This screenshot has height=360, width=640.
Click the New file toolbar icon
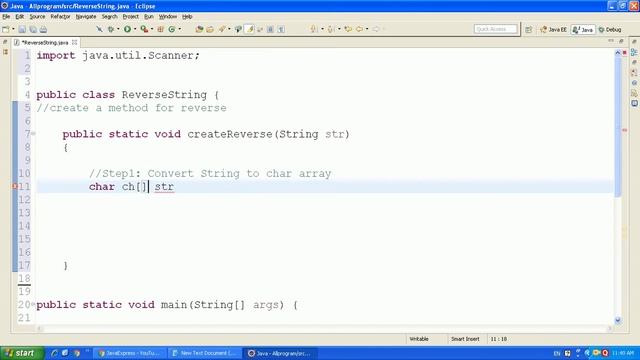(6, 29)
